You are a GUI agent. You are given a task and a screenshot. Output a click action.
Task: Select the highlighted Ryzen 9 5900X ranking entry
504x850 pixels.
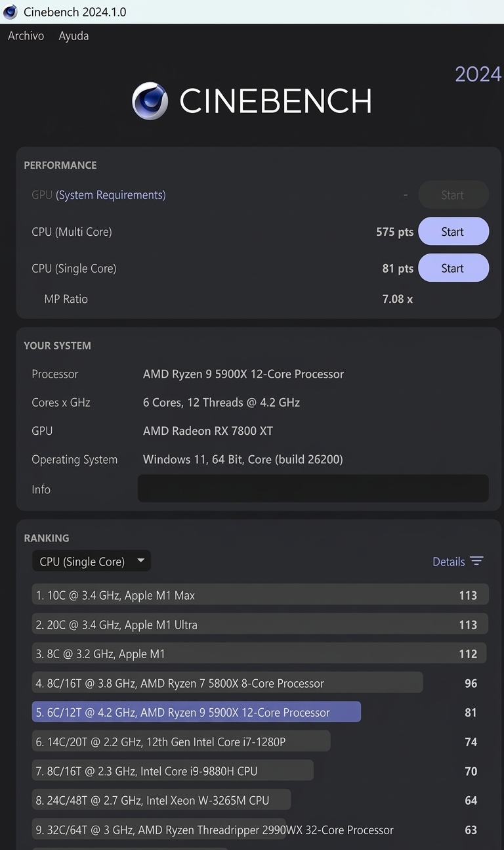197,712
